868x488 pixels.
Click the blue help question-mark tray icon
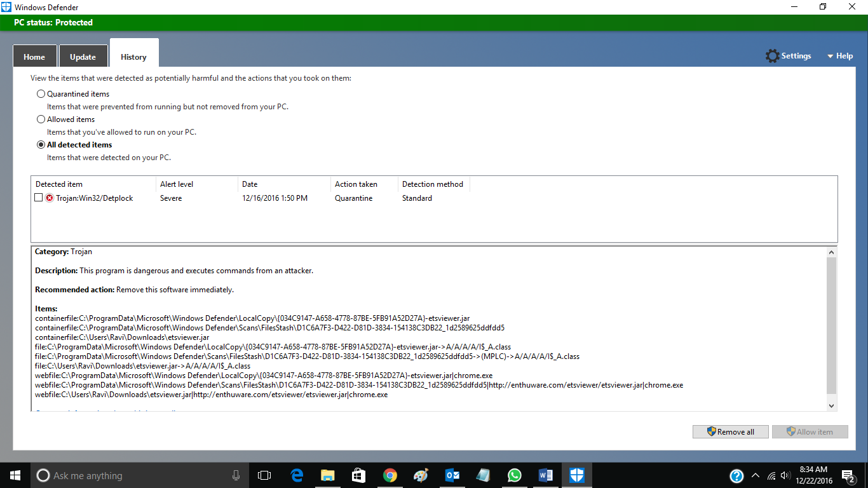[736, 475]
